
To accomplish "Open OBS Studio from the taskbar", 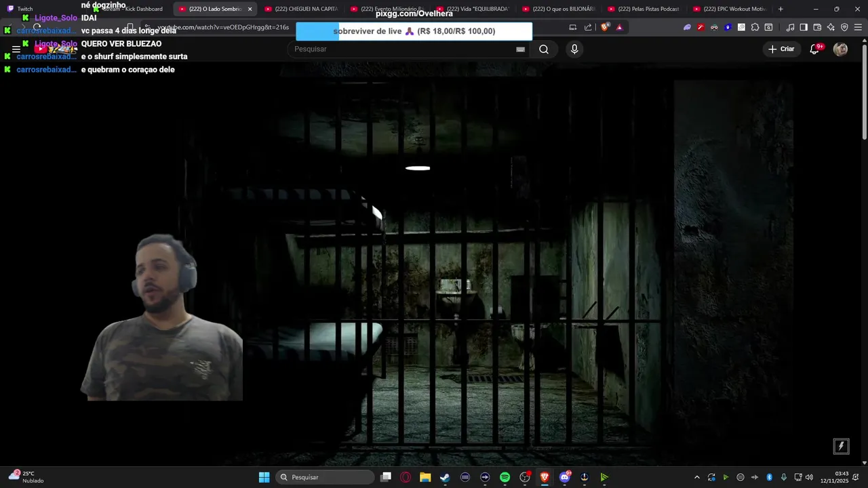I will click(x=524, y=477).
